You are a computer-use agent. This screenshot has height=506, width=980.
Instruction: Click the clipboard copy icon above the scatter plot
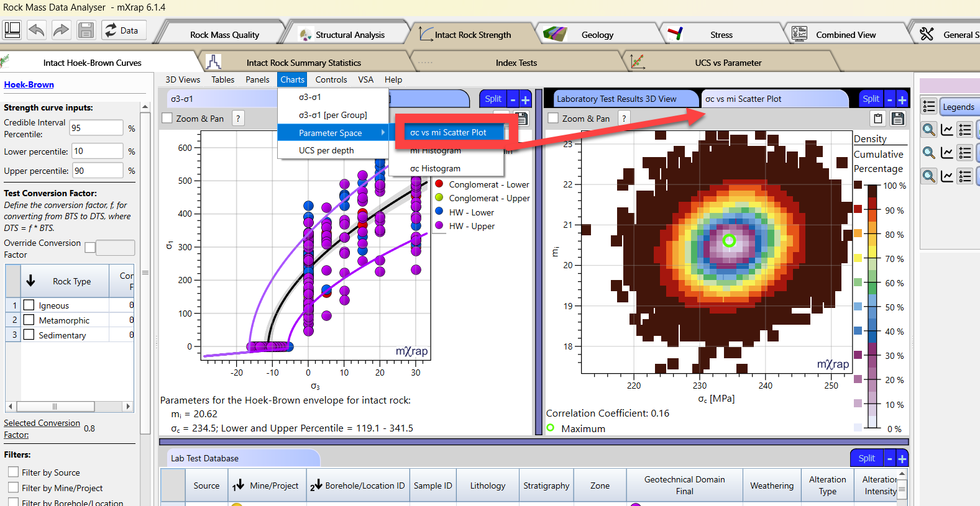pos(878,119)
